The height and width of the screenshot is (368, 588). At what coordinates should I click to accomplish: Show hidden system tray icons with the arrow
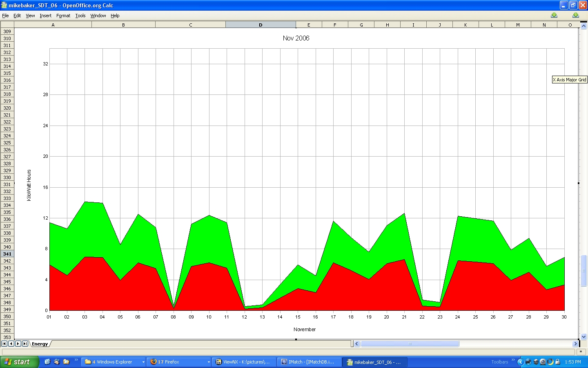point(520,362)
